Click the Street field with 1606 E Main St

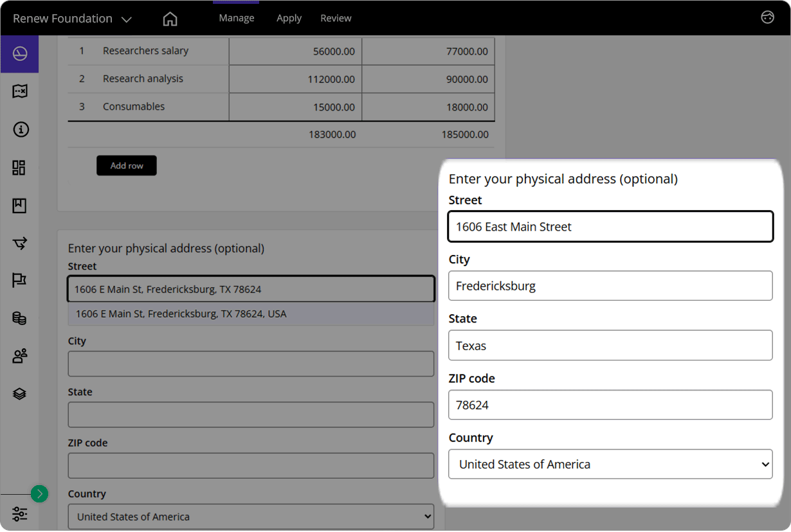tap(251, 289)
